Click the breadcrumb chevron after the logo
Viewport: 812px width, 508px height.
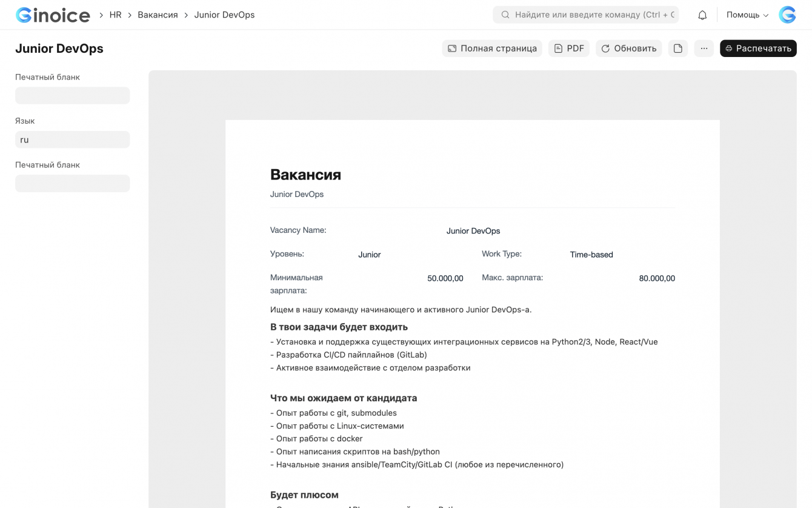click(x=101, y=15)
